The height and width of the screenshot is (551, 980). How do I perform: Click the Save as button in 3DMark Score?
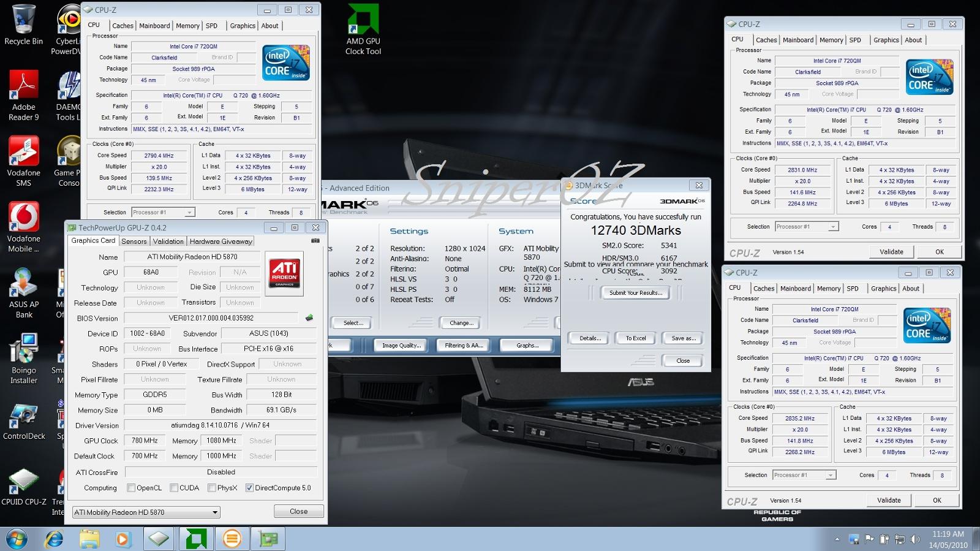click(x=683, y=338)
